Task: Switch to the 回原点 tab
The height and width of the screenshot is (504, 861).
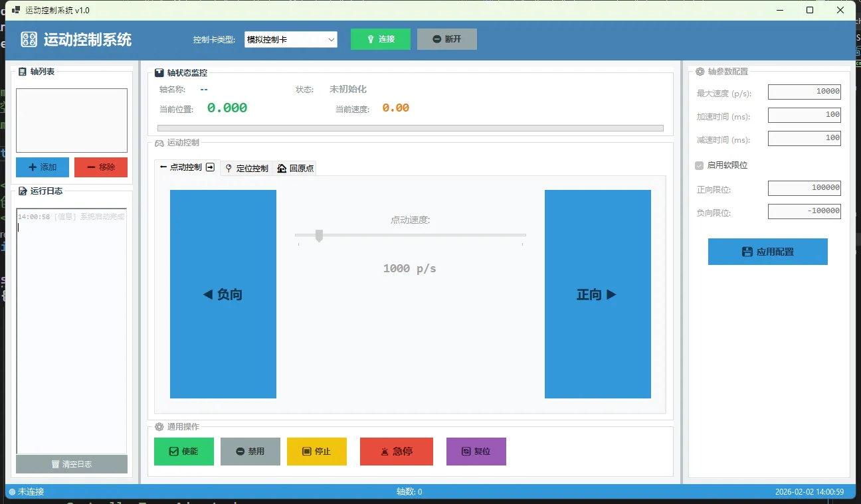Action: click(x=294, y=168)
